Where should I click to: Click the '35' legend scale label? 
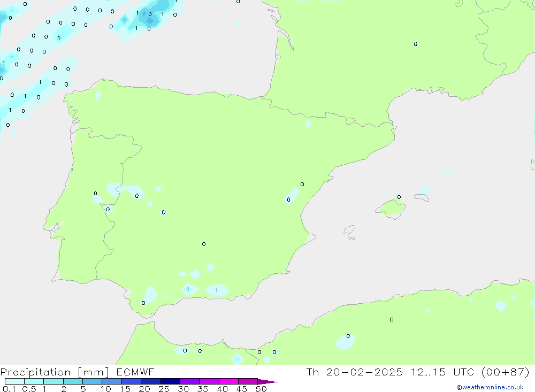point(203,389)
